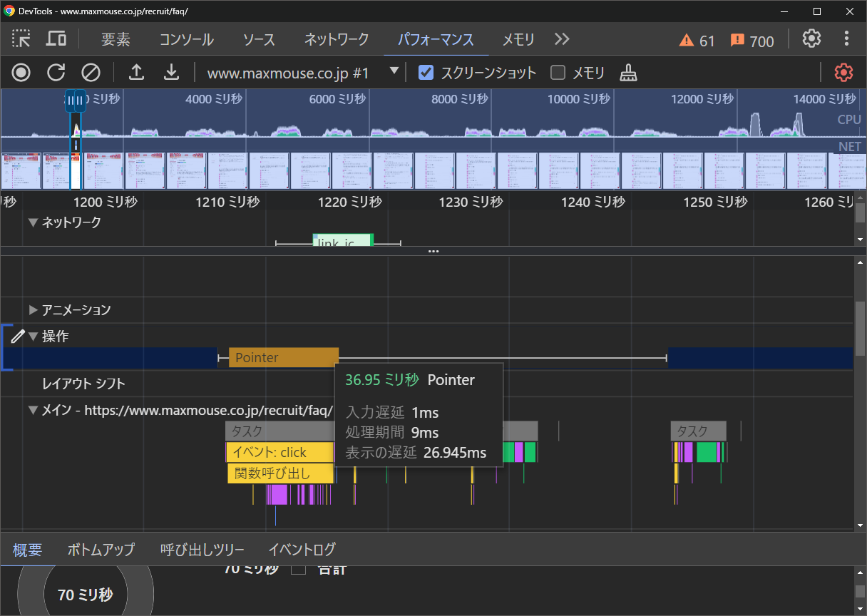Select the link_ic network request bar
867x616 pixels.
click(343, 240)
